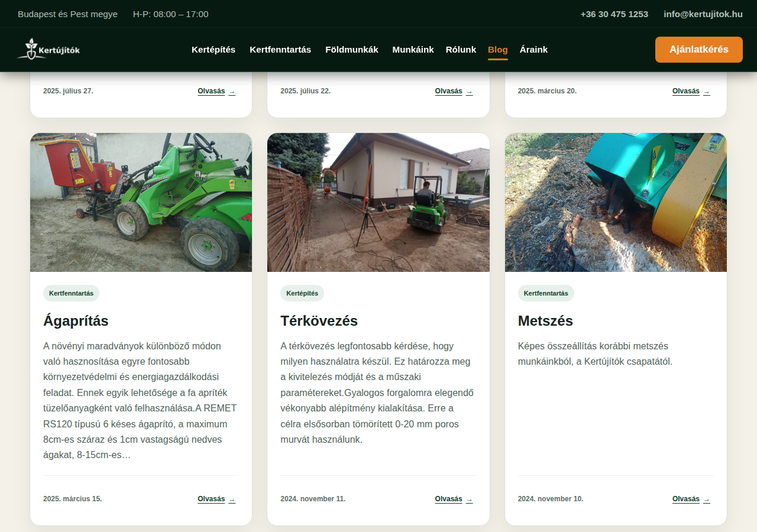Click the date 2025. július 22.
This screenshot has height=532, width=757.
tap(305, 91)
